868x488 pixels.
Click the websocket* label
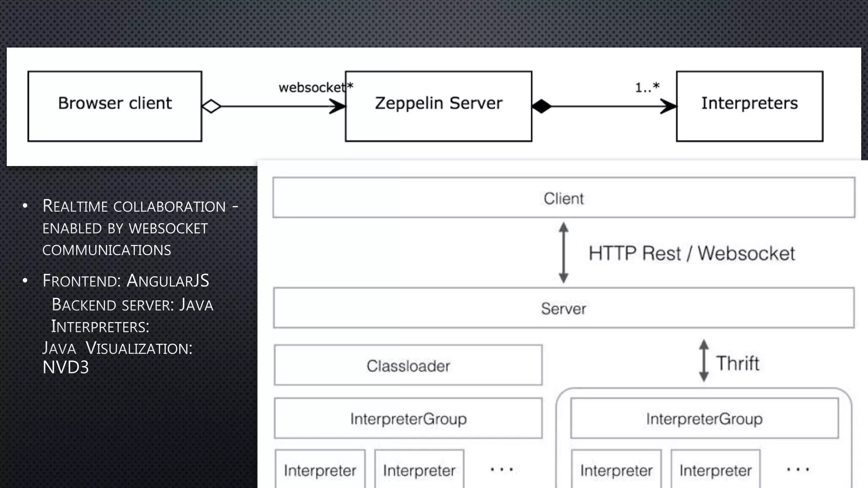(316, 87)
